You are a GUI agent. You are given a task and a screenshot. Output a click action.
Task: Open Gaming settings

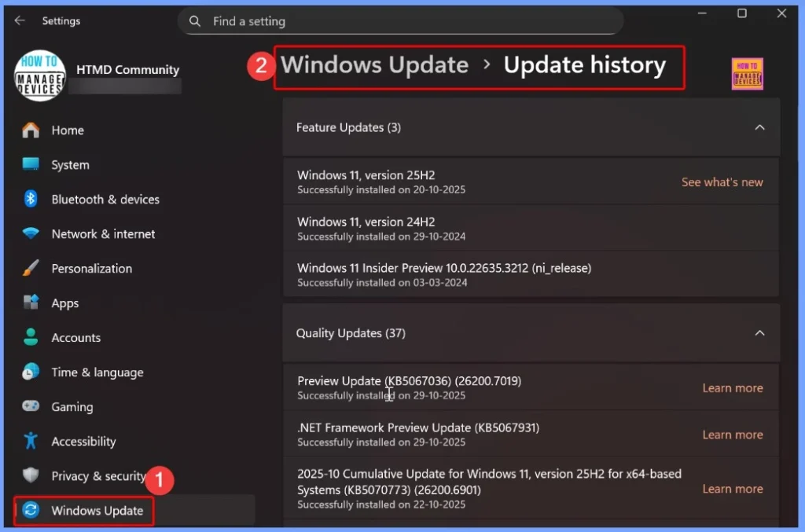pyautogui.click(x=72, y=406)
